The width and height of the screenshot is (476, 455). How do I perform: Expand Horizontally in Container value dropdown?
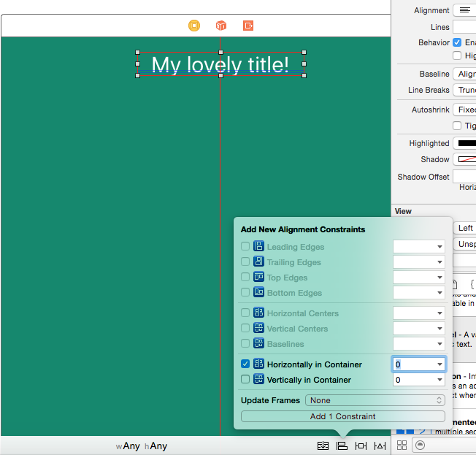(x=439, y=364)
